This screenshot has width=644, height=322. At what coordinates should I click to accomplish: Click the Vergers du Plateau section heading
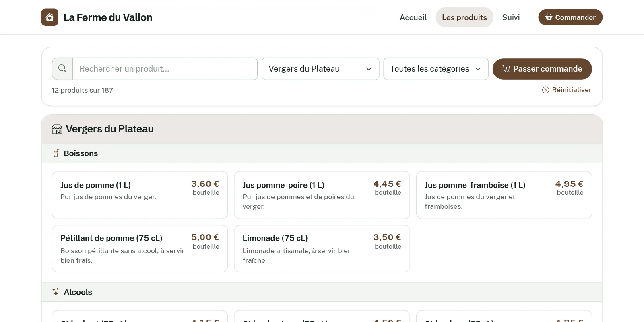(109, 129)
